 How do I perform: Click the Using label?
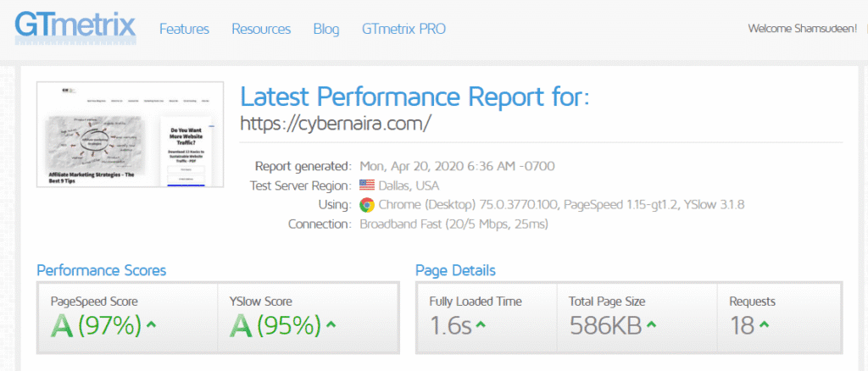[334, 205]
